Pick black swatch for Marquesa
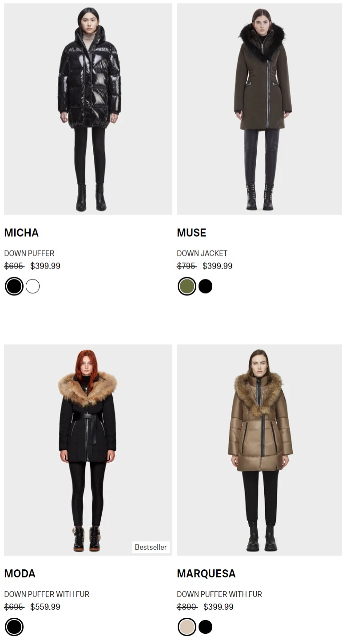This screenshot has width=342, height=644. pyautogui.click(x=205, y=627)
